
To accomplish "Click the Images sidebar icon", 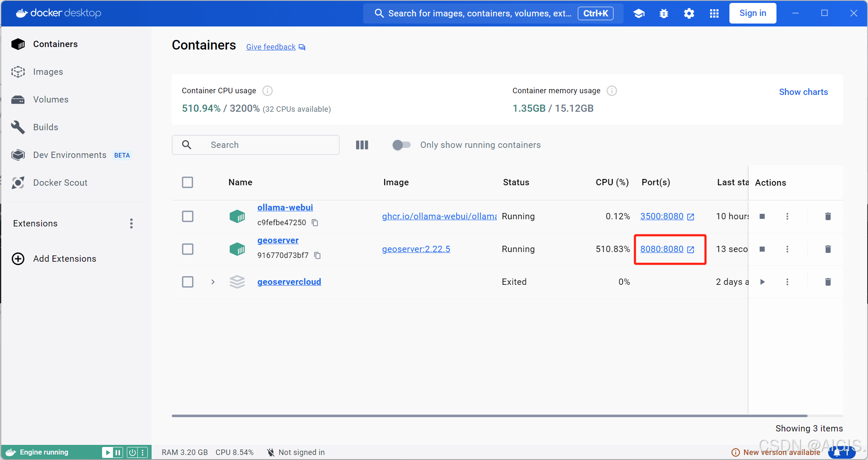I will point(18,72).
